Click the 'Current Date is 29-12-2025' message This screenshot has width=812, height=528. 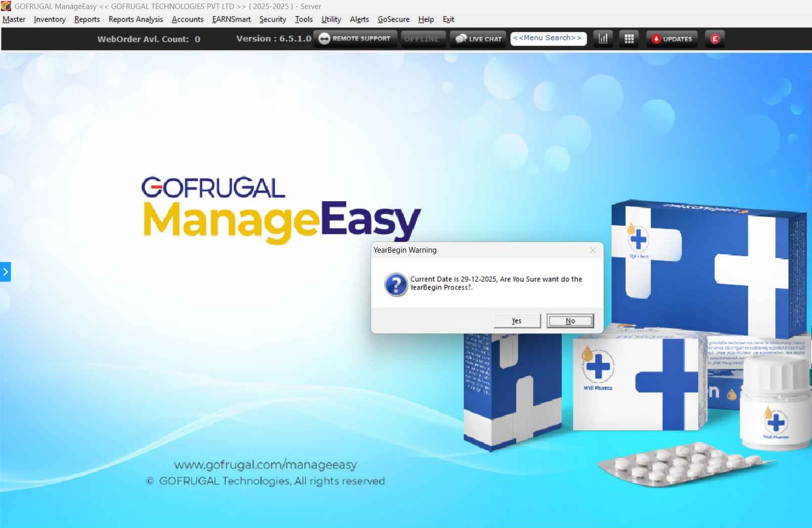496,283
